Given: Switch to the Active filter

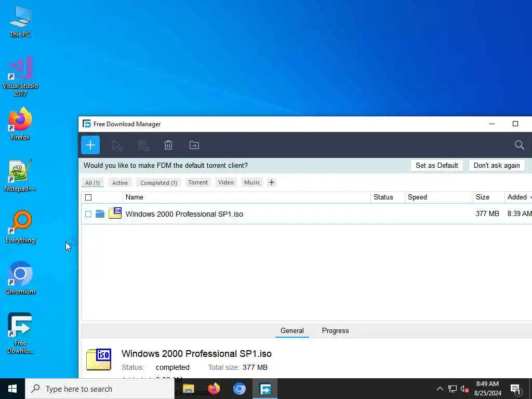Looking at the screenshot, I should pos(120,183).
